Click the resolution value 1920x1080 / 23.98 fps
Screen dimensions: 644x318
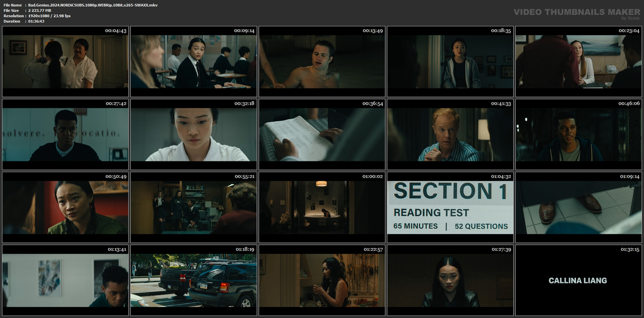(49, 16)
